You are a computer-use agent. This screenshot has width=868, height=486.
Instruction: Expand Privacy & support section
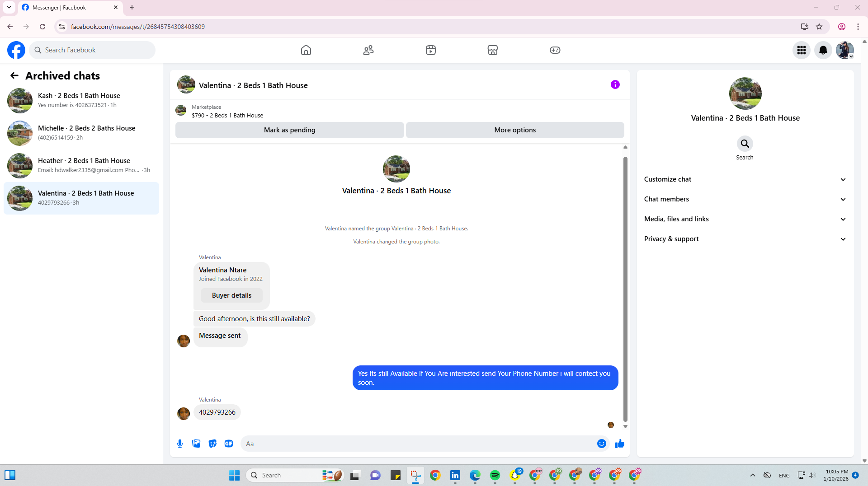745,239
